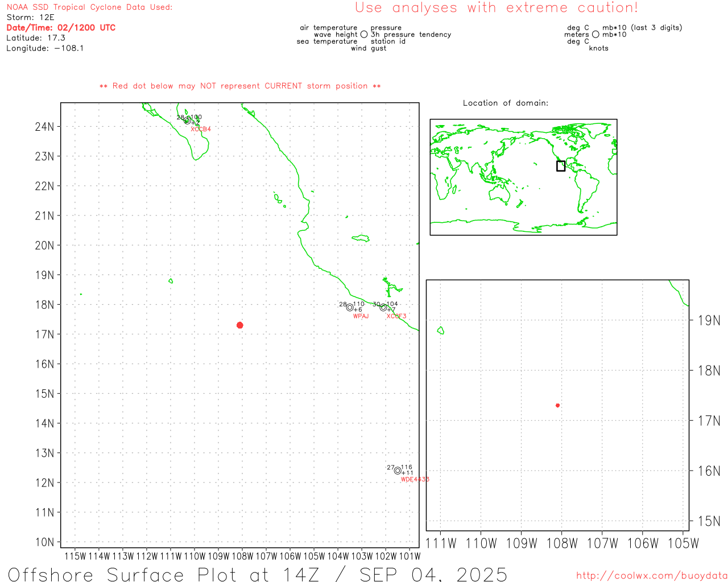The width and height of the screenshot is (728, 582).
Task: Click the 105W label on inset map
Action: pos(683,543)
